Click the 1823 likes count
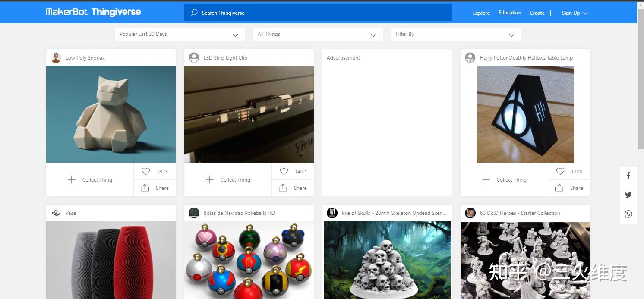This screenshot has width=644, height=299. pyautogui.click(x=162, y=172)
